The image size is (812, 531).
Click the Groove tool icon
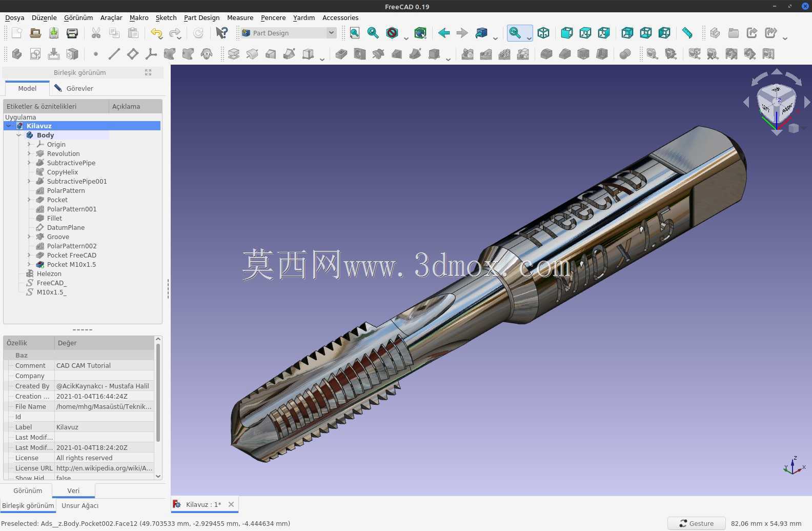click(378, 54)
